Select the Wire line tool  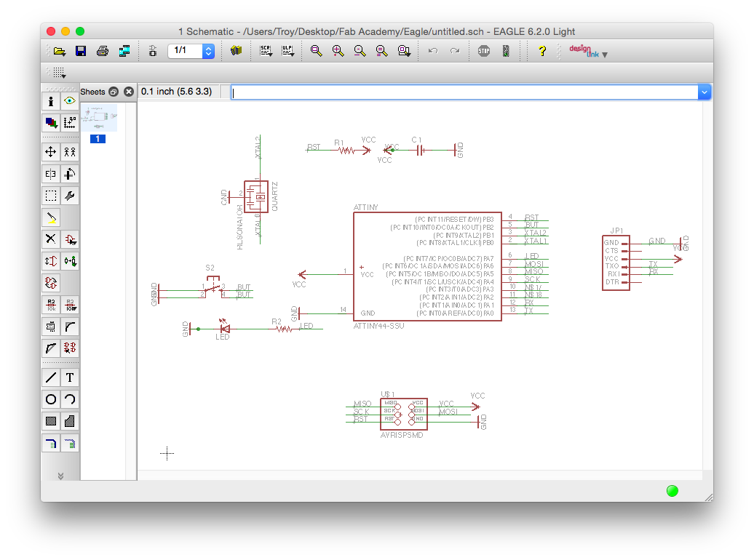tap(51, 377)
